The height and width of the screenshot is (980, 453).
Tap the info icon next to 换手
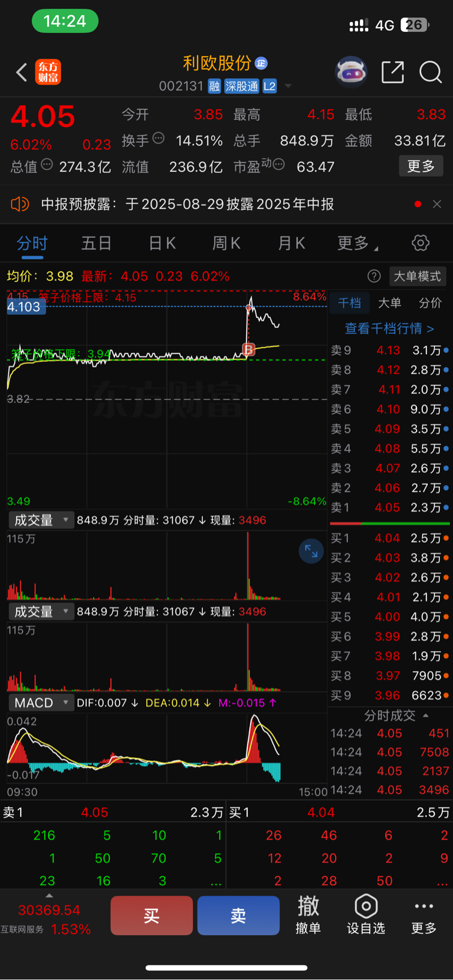tap(158, 138)
